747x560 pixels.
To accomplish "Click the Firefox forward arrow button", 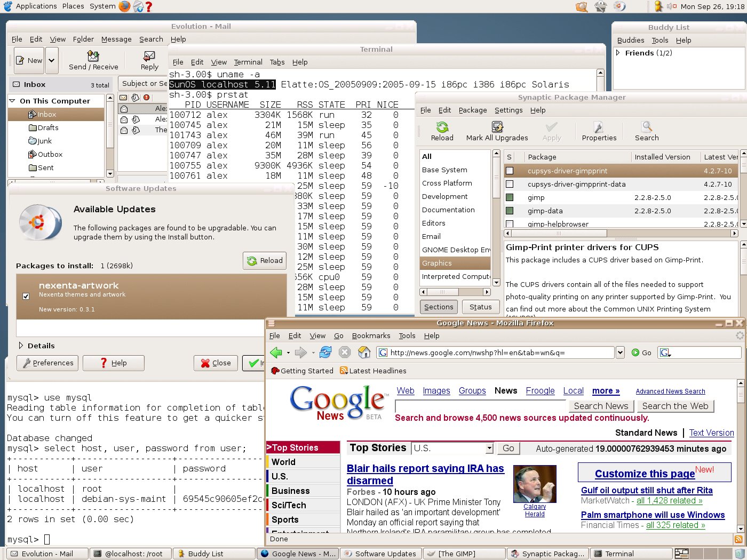I will tap(301, 353).
